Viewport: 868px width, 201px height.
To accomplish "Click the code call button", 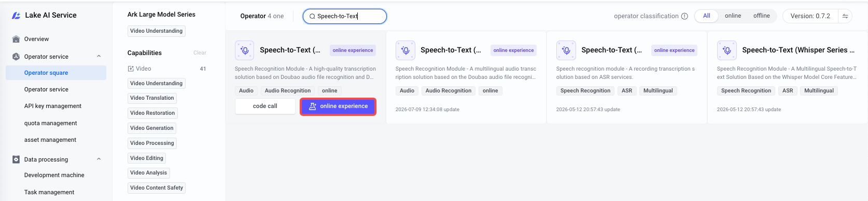I will [265, 106].
